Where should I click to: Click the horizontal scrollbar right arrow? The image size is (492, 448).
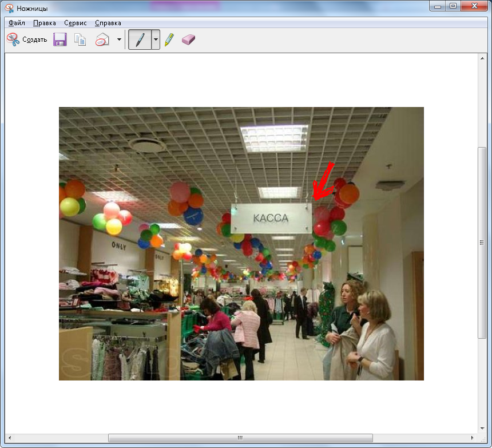point(471,438)
